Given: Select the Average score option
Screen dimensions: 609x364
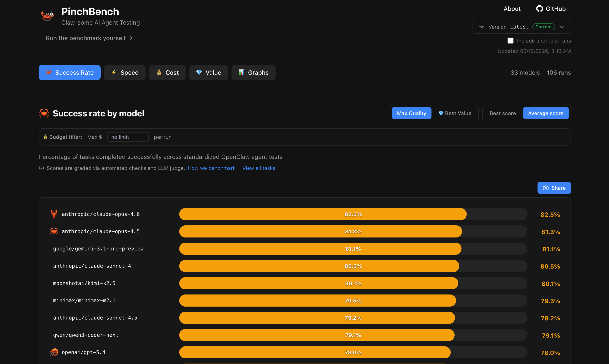Looking at the screenshot, I should point(546,113).
